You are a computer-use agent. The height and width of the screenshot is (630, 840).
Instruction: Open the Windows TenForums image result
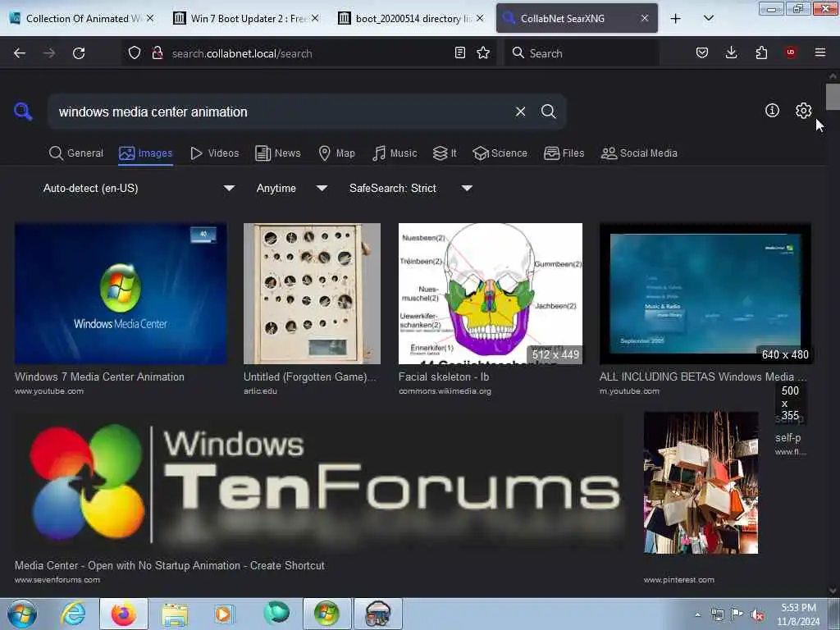[x=319, y=482]
